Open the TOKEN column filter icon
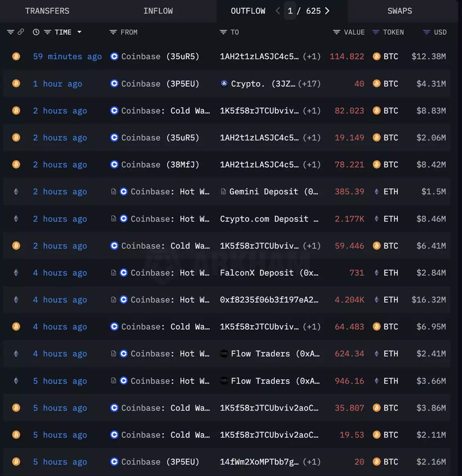462x476 pixels. pos(376,32)
